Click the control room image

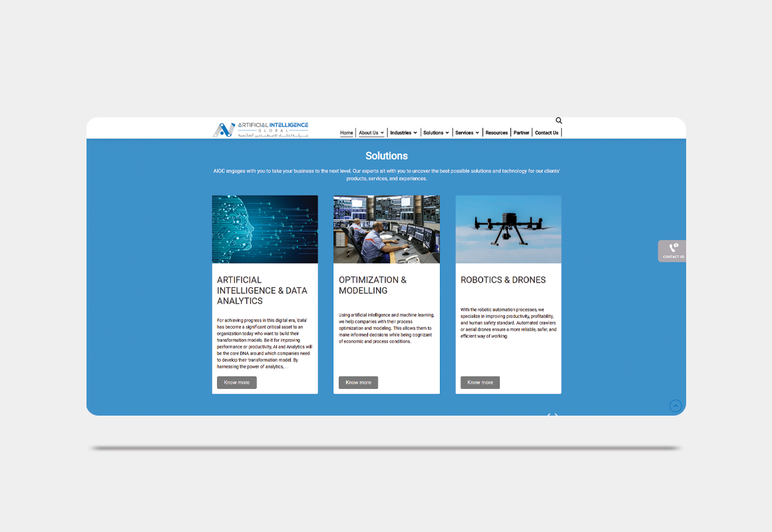(x=387, y=229)
